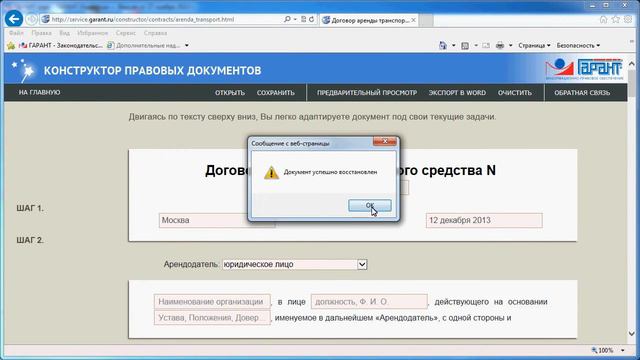Expand the favorites bar overflow arrow
640x360 pixels.
187,45
